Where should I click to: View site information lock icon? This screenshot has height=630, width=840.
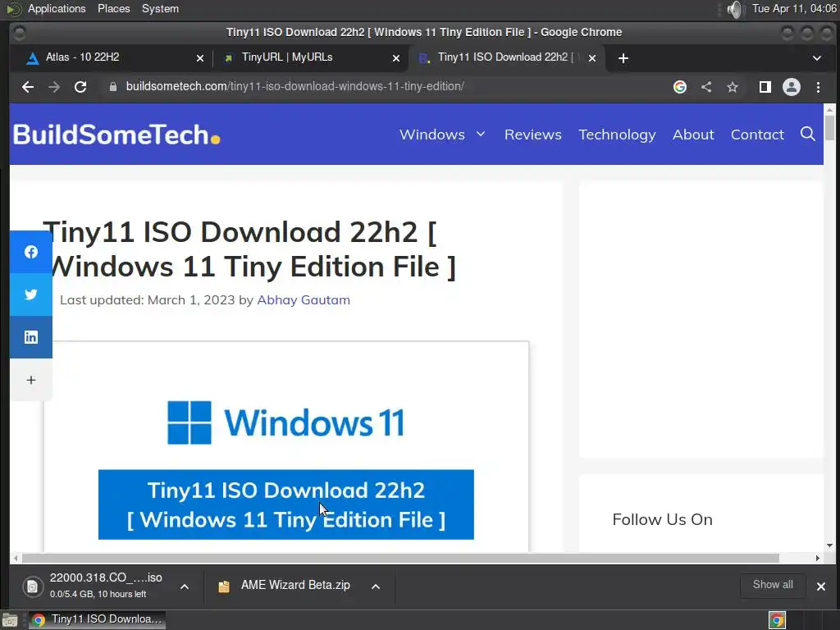coord(113,87)
